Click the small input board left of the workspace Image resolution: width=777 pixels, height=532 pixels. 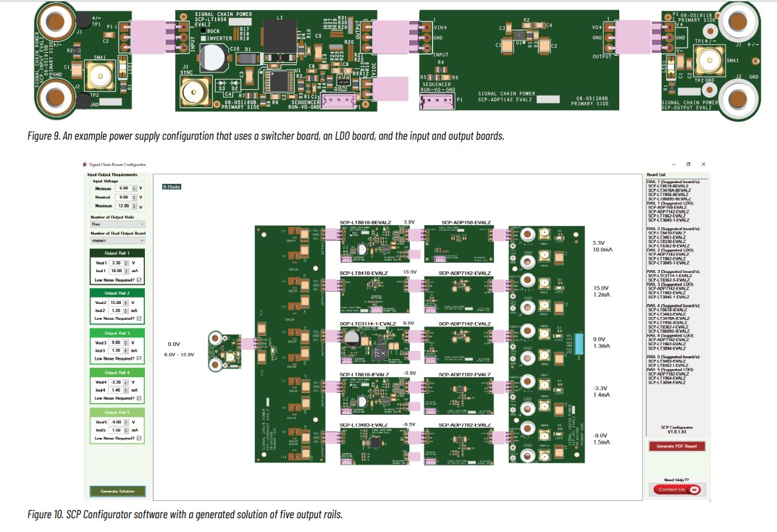tap(224, 351)
